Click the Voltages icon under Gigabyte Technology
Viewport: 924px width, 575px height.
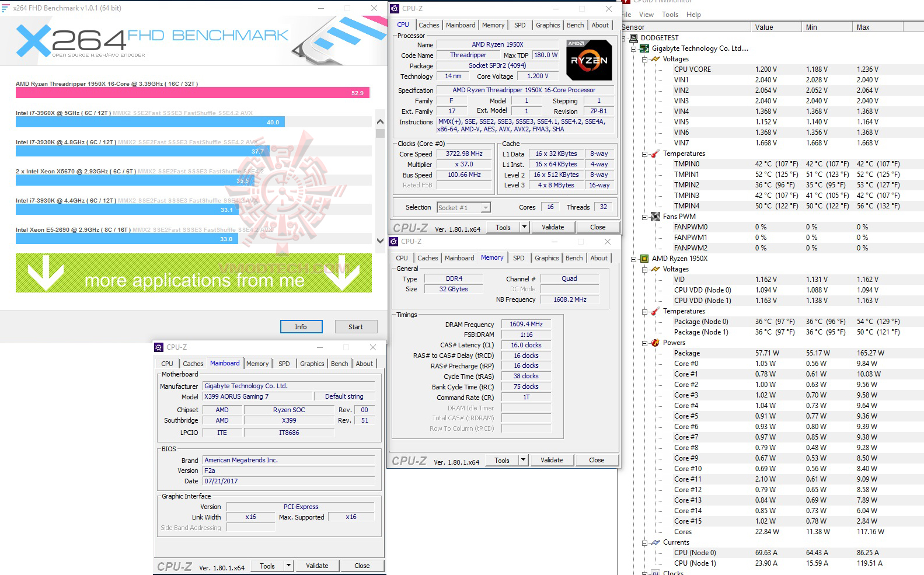tap(655, 59)
